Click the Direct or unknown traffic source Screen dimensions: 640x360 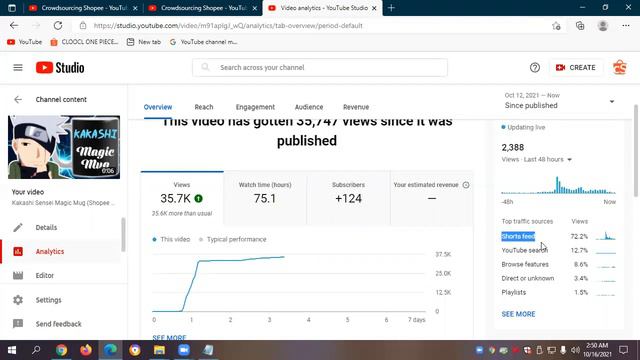pyautogui.click(x=528, y=278)
